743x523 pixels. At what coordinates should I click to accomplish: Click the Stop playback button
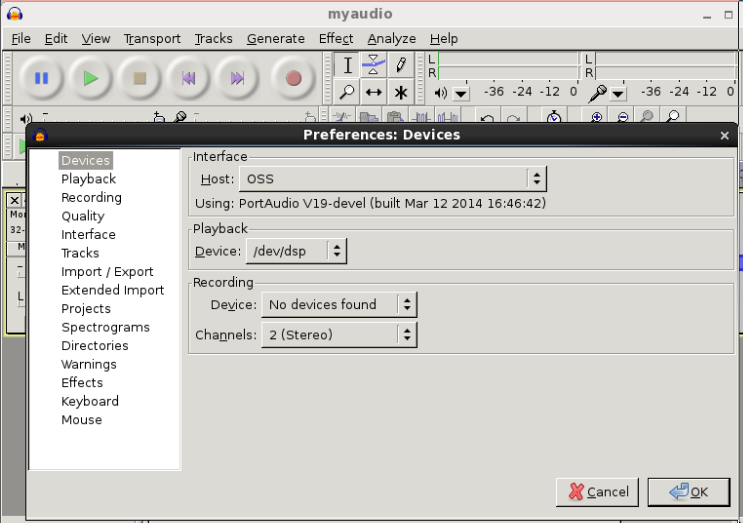click(140, 78)
